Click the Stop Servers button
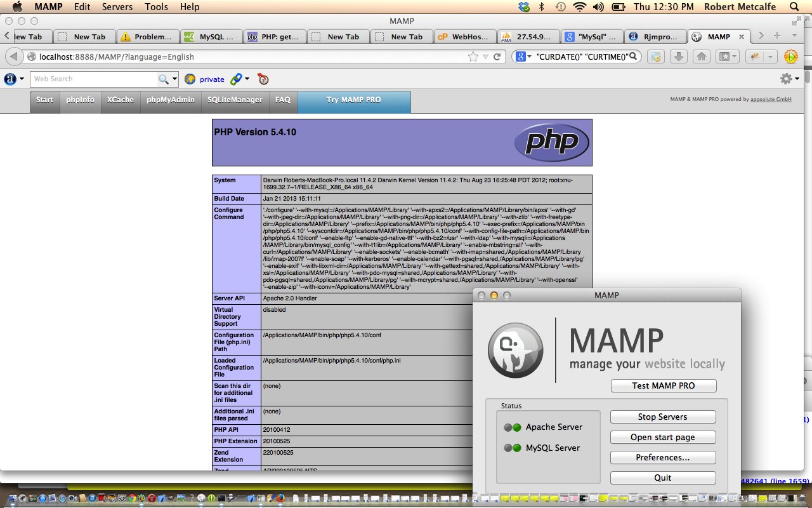The image size is (812, 508). click(x=663, y=417)
